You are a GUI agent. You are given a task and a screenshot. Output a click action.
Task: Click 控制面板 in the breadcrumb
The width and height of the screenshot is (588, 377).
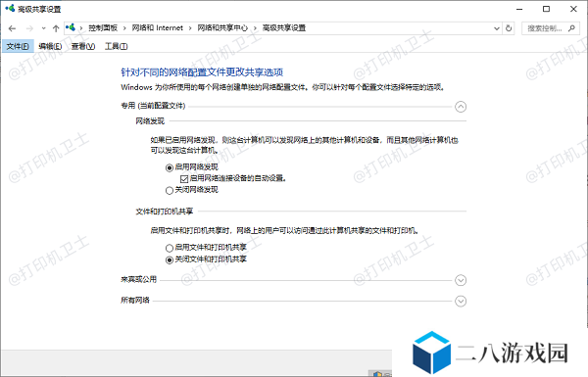point(103,28)
